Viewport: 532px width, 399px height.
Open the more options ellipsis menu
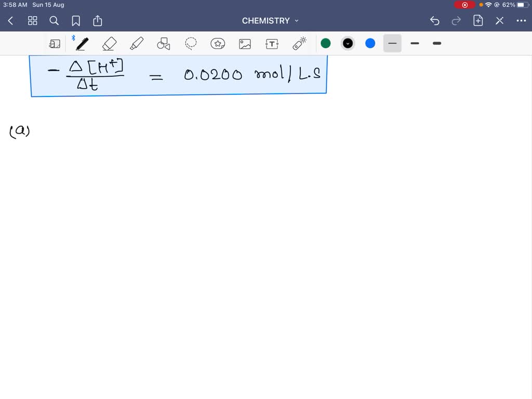click(x=522, y=21)
